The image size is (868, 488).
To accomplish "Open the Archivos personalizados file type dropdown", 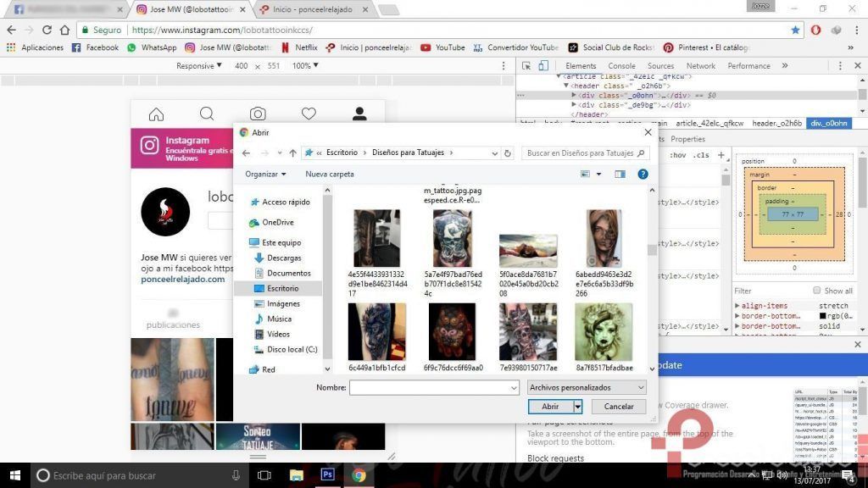I will point(587,387).
